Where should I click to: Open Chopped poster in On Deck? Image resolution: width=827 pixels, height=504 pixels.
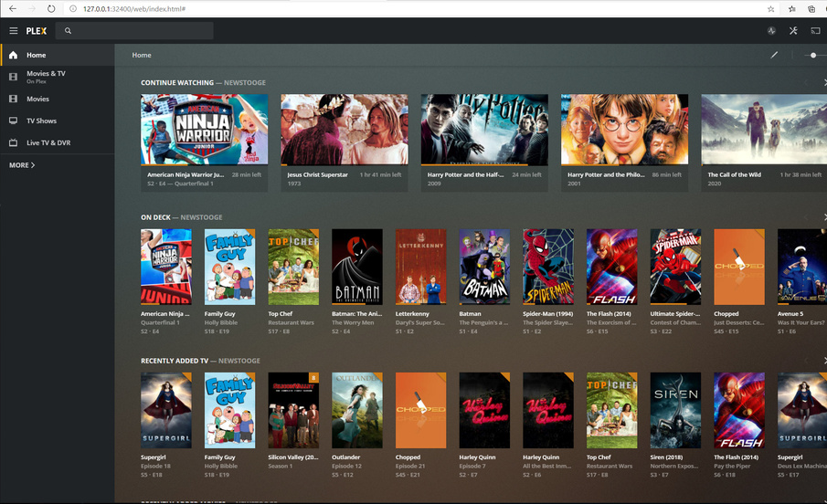pos(739,267)
